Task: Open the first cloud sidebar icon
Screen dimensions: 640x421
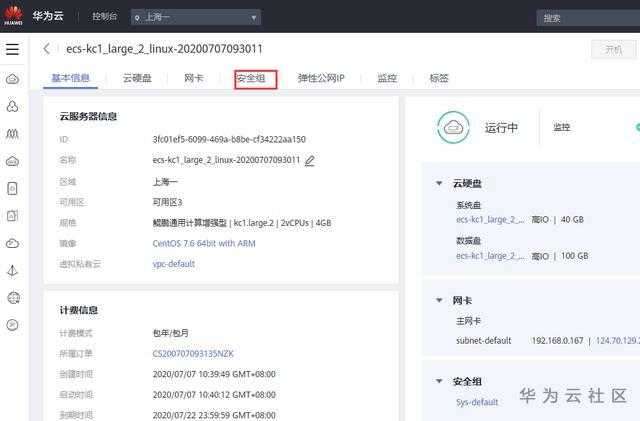Action: (12, 79)
